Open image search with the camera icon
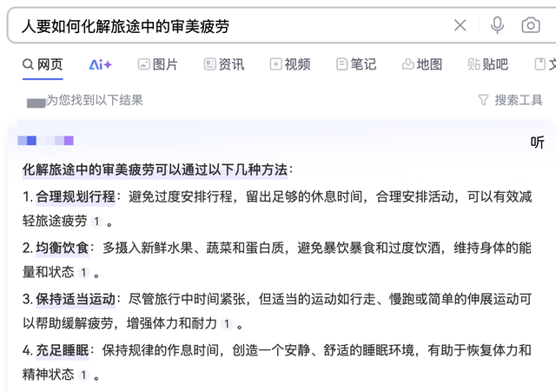Image resolution: width=556 pixels, height=392 pixels. 531,25
